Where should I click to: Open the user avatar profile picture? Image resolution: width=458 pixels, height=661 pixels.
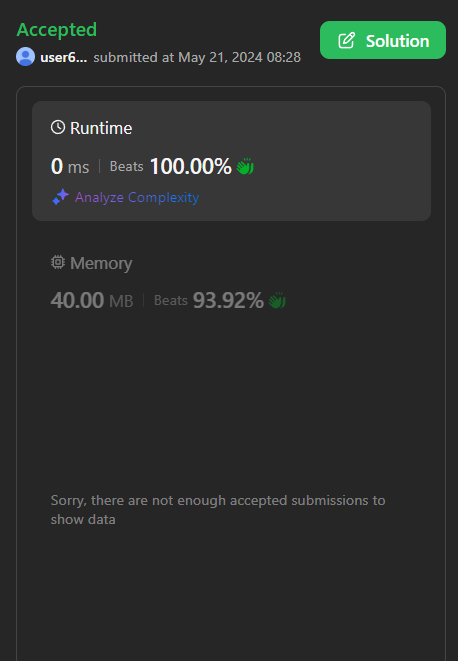point(25,56)
